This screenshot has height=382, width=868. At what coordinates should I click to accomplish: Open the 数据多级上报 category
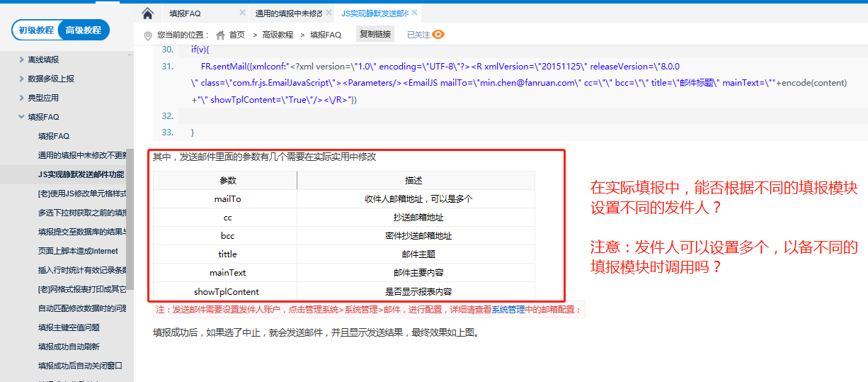click(x=51, y=79)
